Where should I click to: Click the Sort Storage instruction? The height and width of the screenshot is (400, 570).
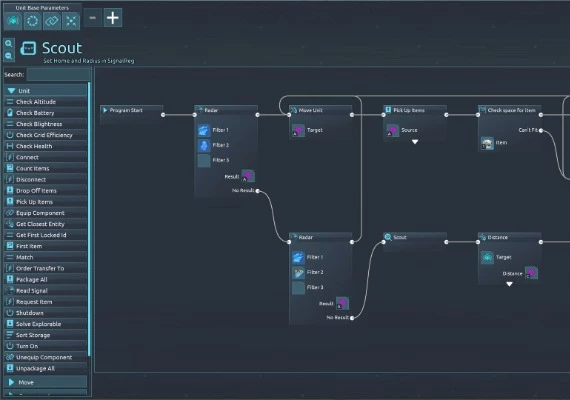45,335
